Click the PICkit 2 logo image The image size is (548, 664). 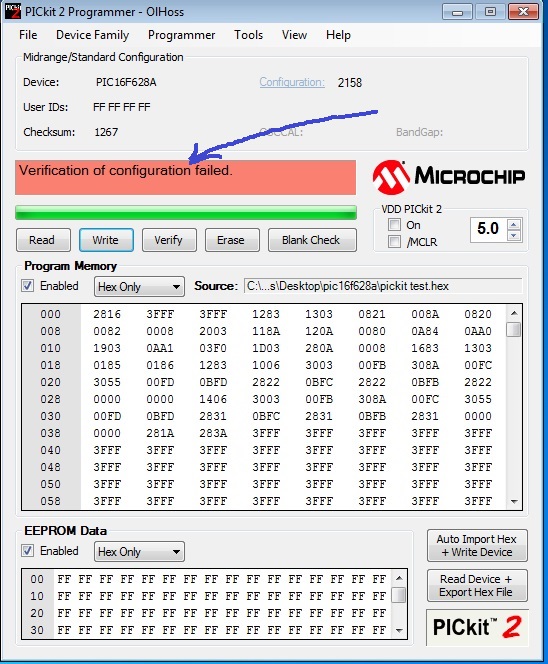pos(478,627)
